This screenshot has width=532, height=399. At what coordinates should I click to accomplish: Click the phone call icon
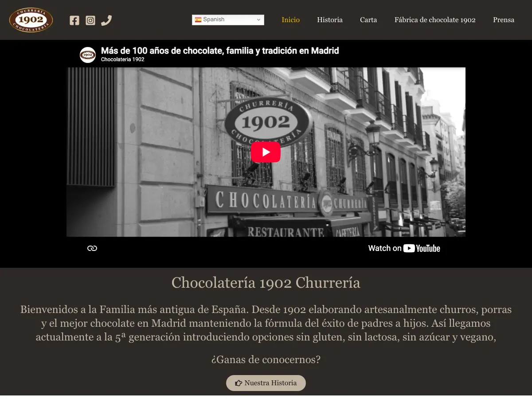pyautogui.click(x=106, y=20)
